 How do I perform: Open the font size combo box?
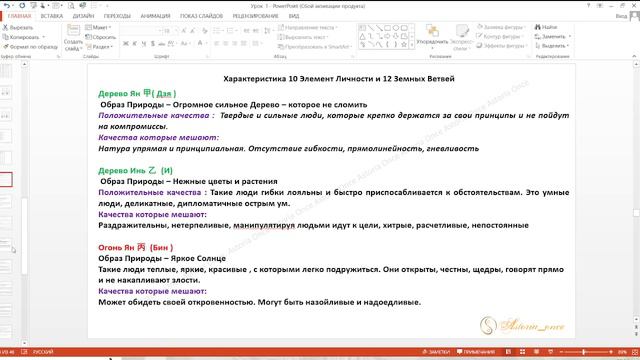pos(170,31)
